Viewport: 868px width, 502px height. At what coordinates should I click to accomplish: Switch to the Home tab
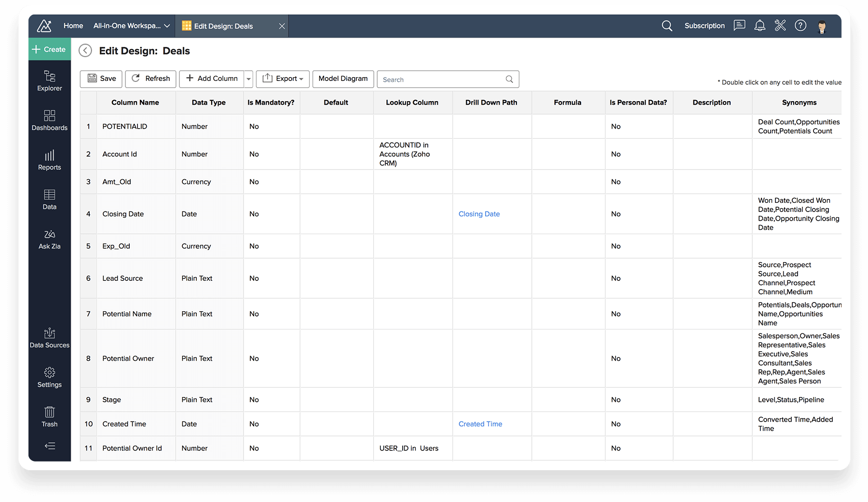73,26
